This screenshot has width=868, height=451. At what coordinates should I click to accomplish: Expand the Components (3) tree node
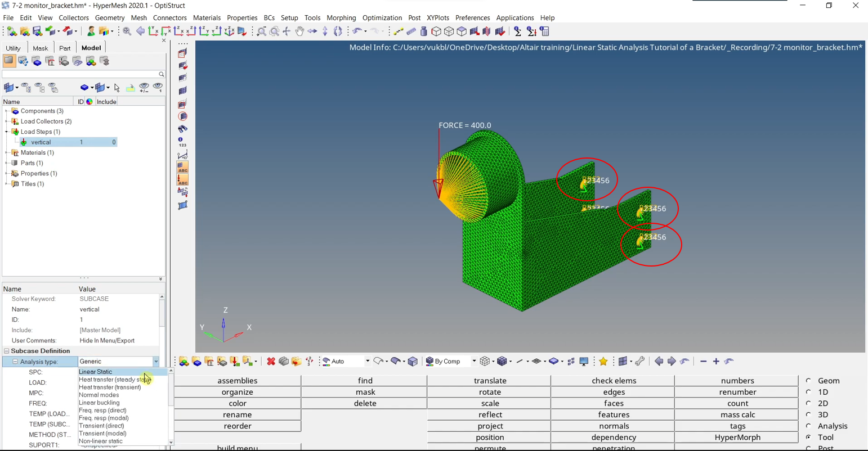7,111
